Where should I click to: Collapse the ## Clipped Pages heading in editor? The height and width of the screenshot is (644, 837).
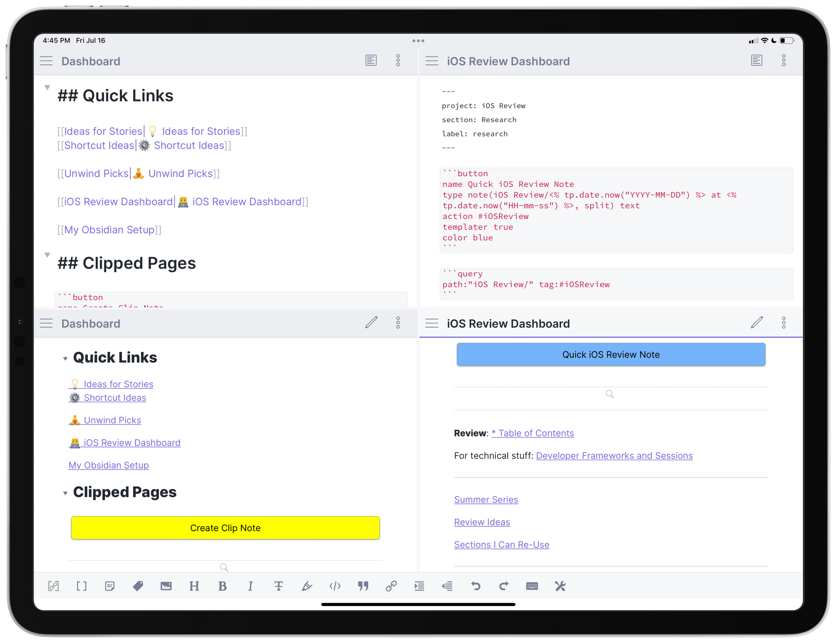47,255
